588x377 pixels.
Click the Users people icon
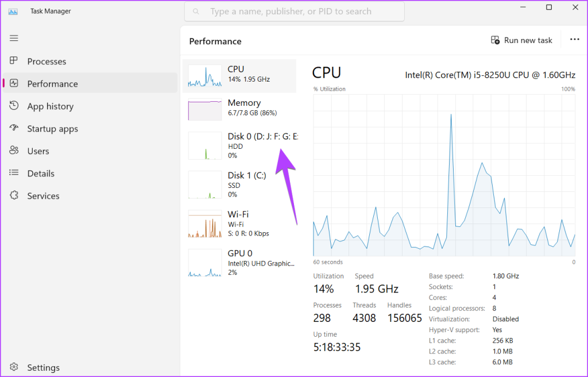[x=14, y=151]
